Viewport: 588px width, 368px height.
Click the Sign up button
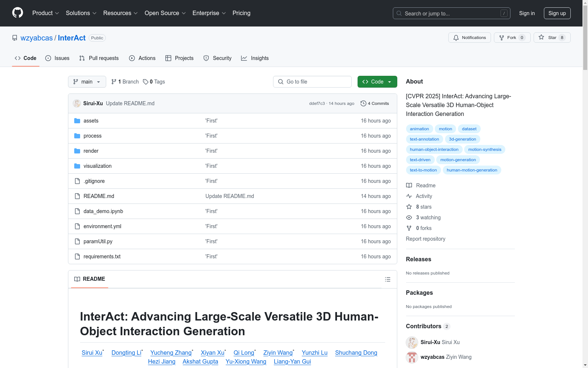[557, 13]
